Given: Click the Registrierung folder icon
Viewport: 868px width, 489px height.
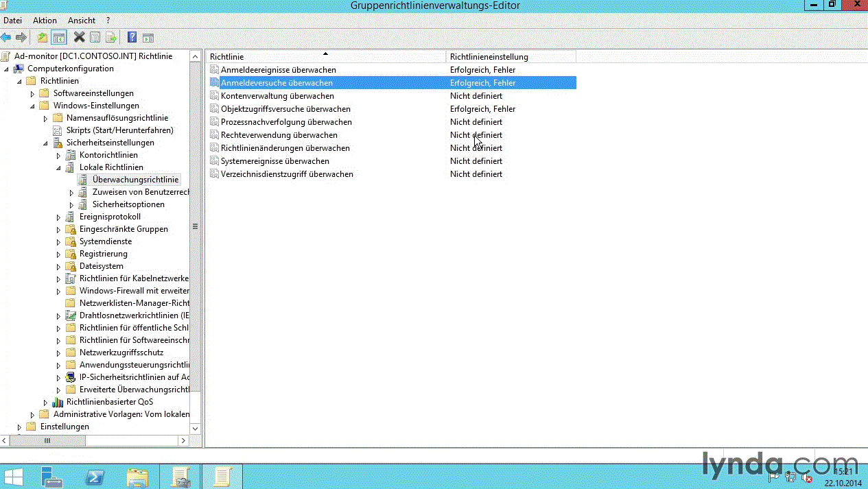Looking at the screenshot, I should (x=70, y=254).
